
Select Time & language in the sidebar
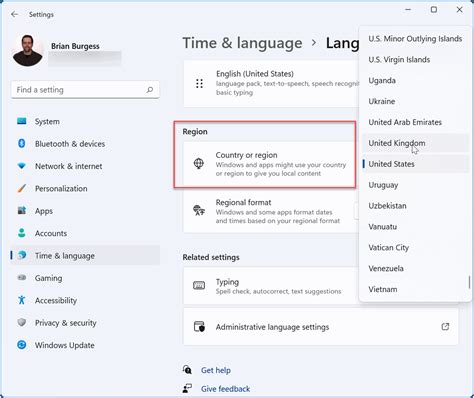pos(85,255)
